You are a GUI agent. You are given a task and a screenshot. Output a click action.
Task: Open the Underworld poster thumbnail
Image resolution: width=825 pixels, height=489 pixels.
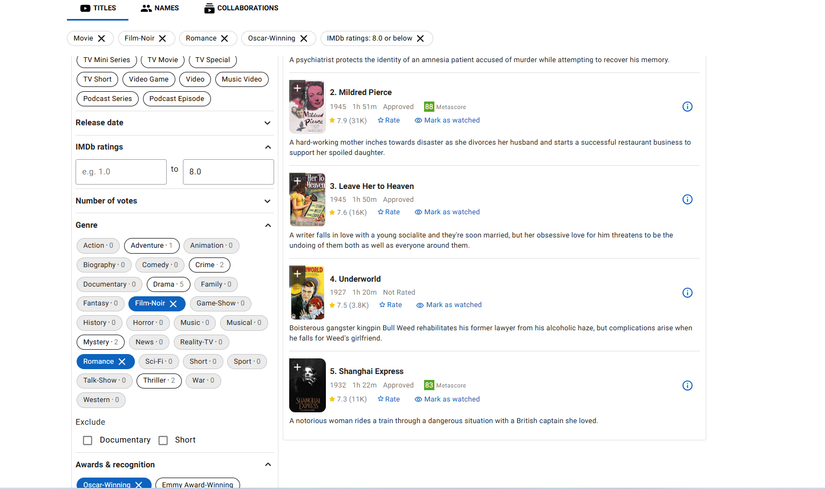pyautogui.click(x=307, y=293)
